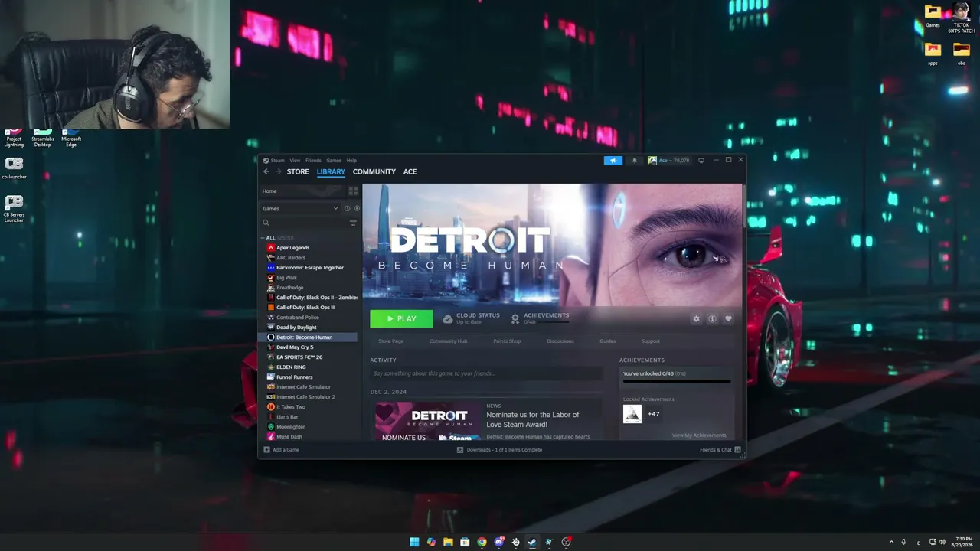Open Ace account dropdown
This screenshot has height=551, width=980.
point(668,161)
